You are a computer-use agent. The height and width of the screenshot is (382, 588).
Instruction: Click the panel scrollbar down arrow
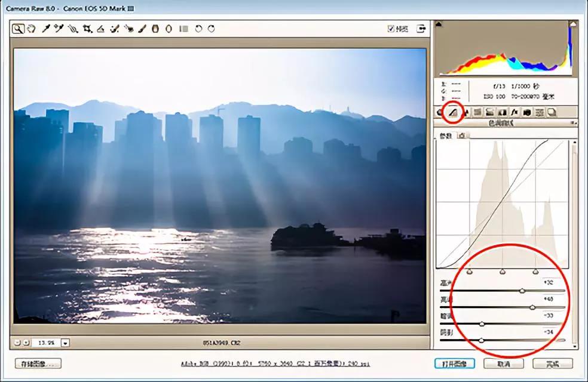point(574,346)
